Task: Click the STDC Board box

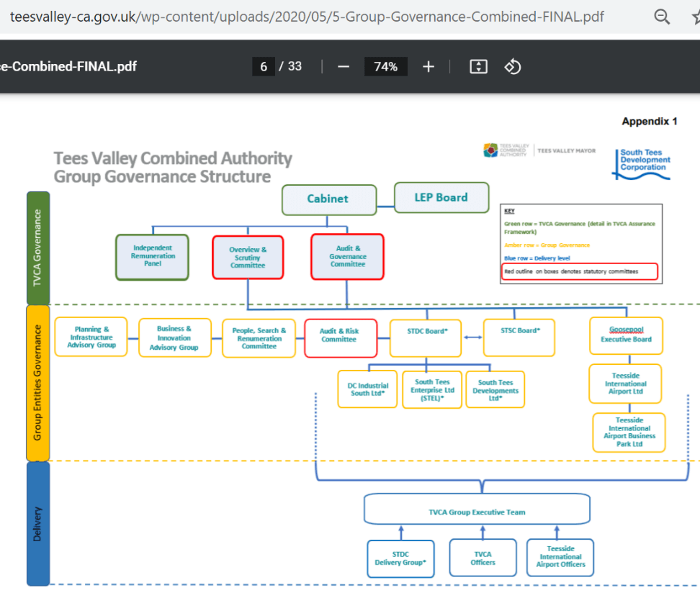Action: pos(426,338)
